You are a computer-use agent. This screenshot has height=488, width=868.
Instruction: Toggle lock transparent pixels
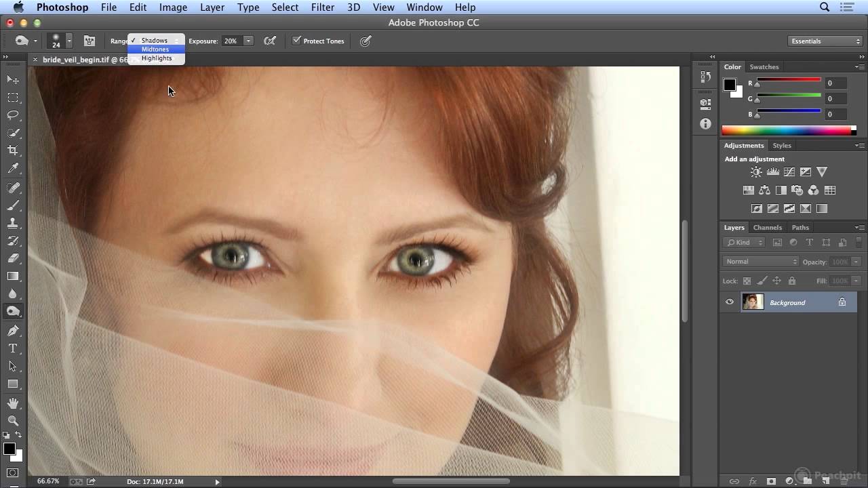point(747,281)
